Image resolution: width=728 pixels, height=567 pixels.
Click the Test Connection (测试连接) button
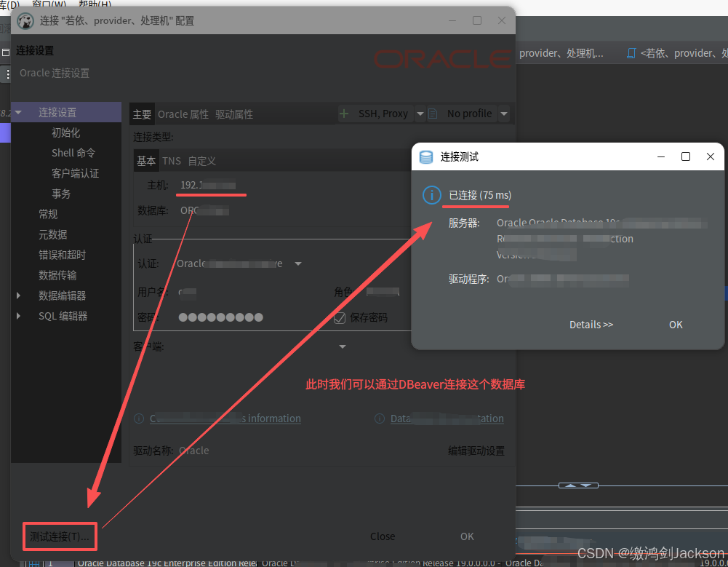(60, 536)
